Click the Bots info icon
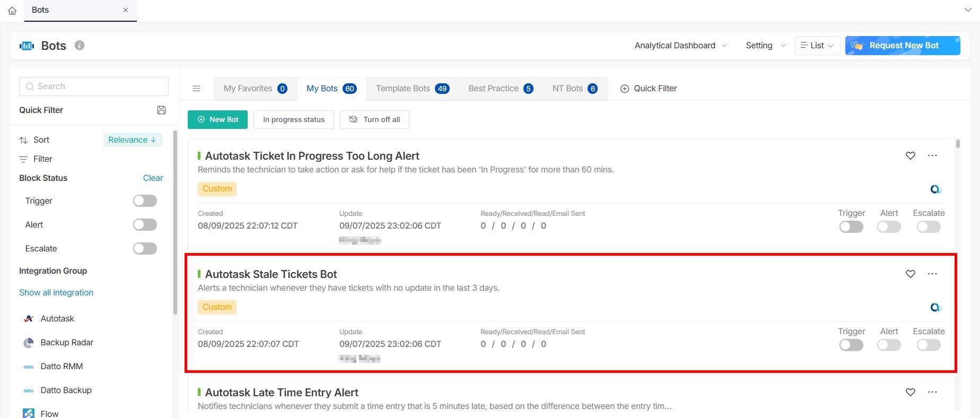The image size is (980, 418). [80, 45]
